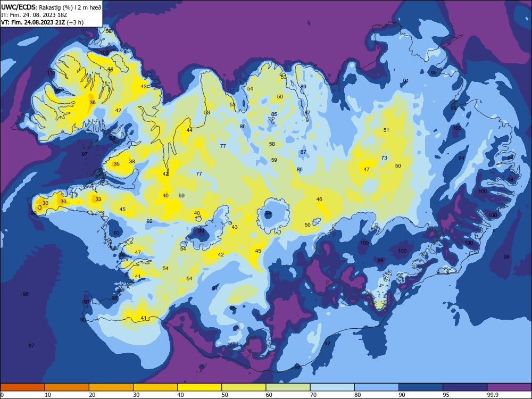Select the golden 30–40 legend swatch

pos(155,387)
